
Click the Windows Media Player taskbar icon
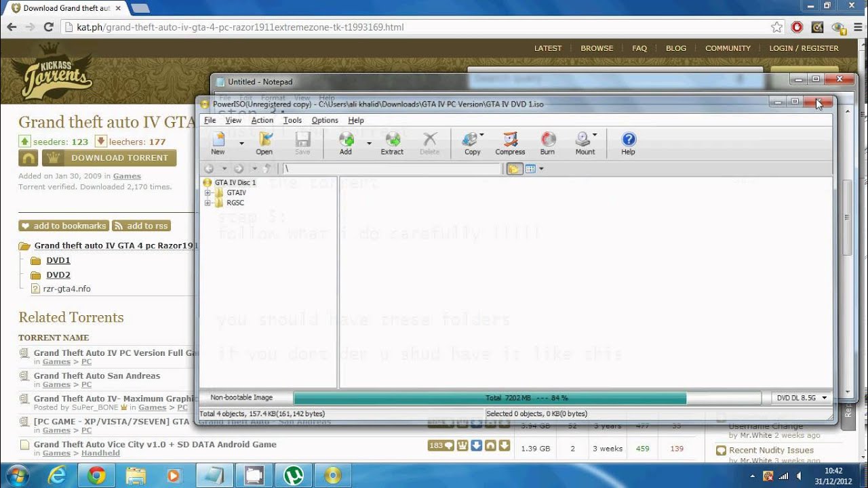click(175, 476)
